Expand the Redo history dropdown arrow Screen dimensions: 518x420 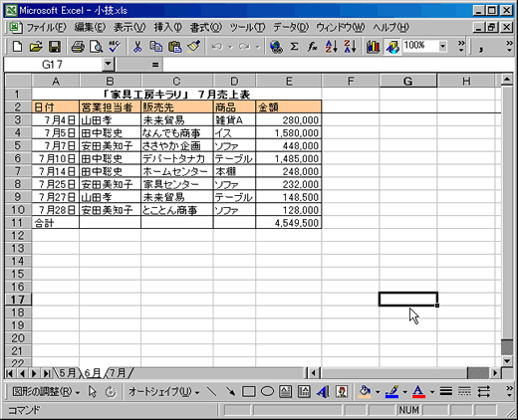coord(257,47)
